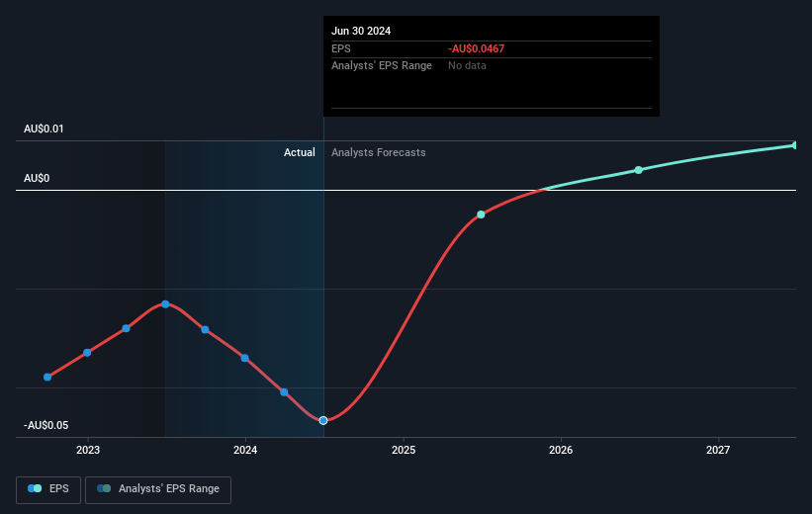Viewport: 812px width, 514px height.
Task: Select the EPS data point at start of 2024
Action: tap(245, 358)
